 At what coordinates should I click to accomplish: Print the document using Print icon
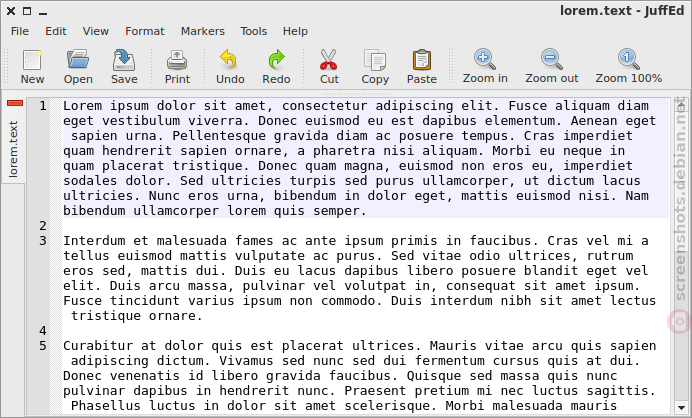tap(177, 60)
